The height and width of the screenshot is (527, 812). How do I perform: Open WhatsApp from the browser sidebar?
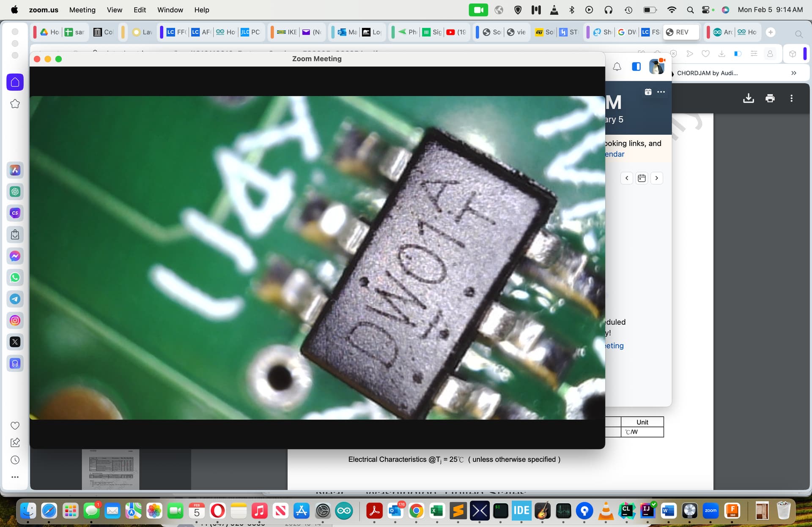15,278
